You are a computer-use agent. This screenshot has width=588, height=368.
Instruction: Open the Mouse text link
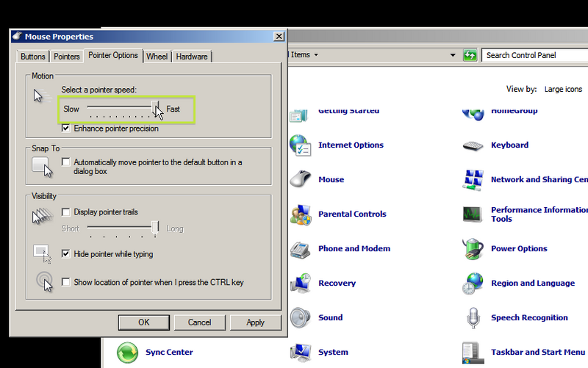pyautogui.click(x=331, y=179)
